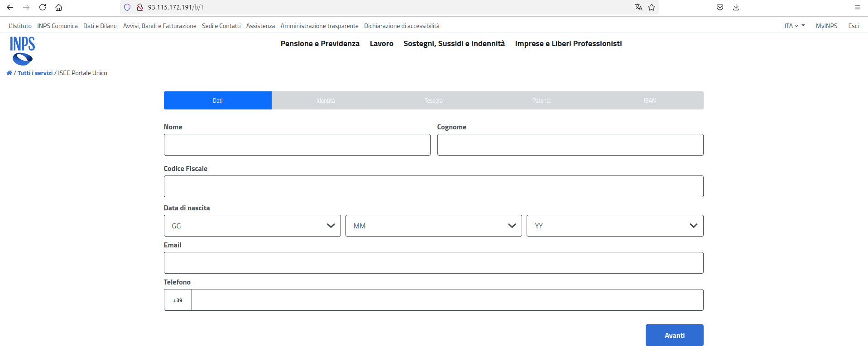Open the ITA language selector
The height and width of the screenshot is (346, 868).
pos(794,26)
